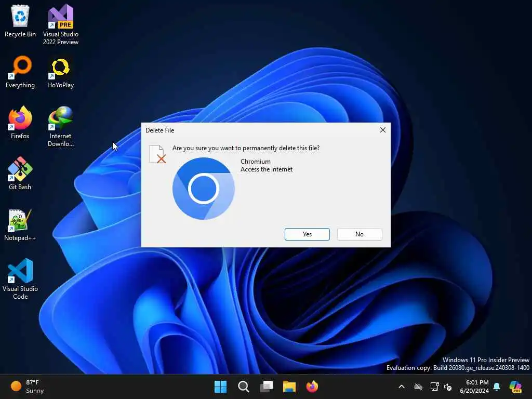Close the Delete File dialog
The width and height of the screenshot is (532, 399).
pos(383,130)
